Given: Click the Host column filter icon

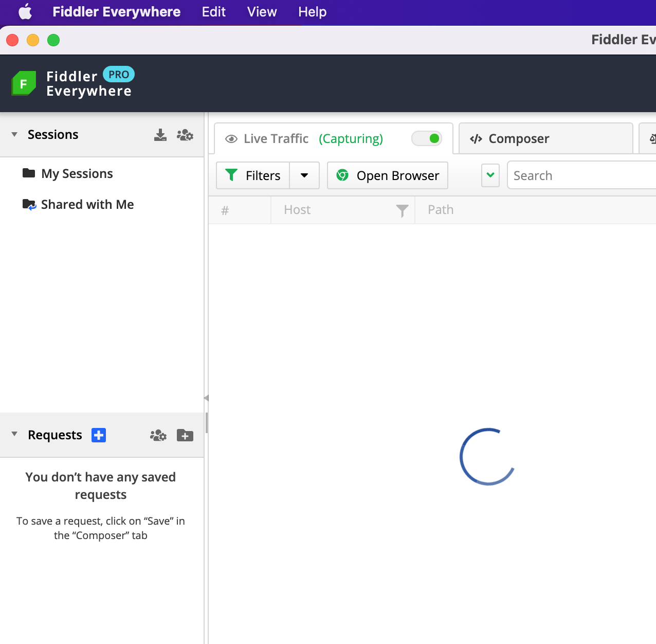Looking at the screenshot, I should pos(402,210).
